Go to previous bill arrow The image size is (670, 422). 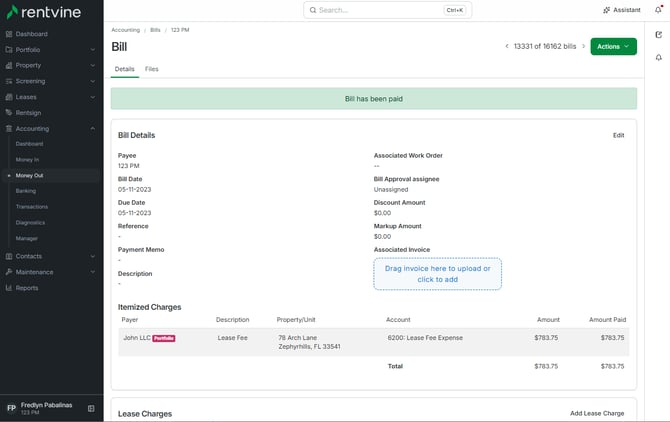[507, 46]
